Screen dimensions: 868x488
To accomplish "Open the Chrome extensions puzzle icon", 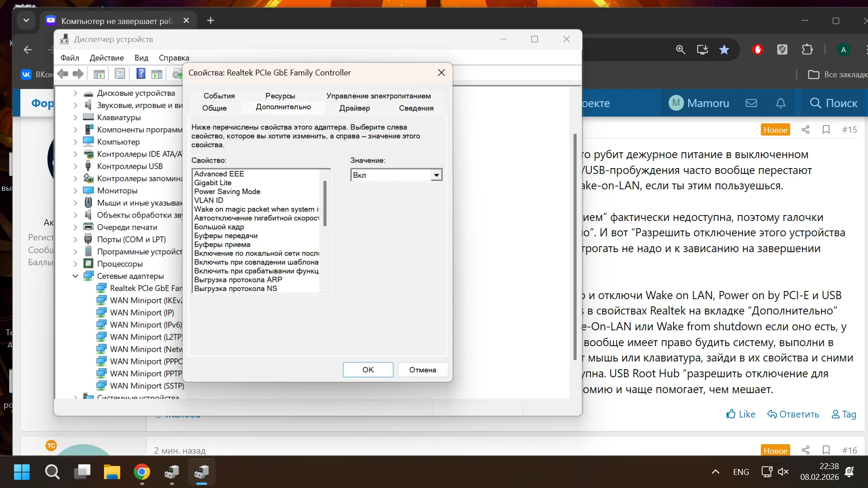I will (x=807, y=50).
